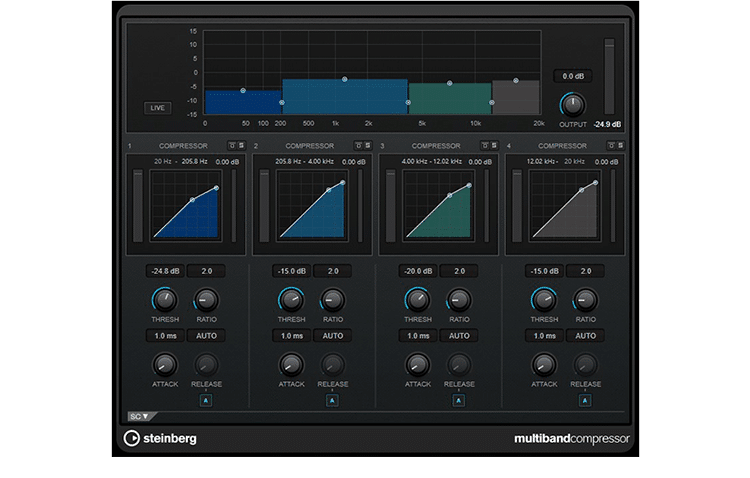Click band 2 ATTACK knob
The image size is (750, 478).
point(291,365)
